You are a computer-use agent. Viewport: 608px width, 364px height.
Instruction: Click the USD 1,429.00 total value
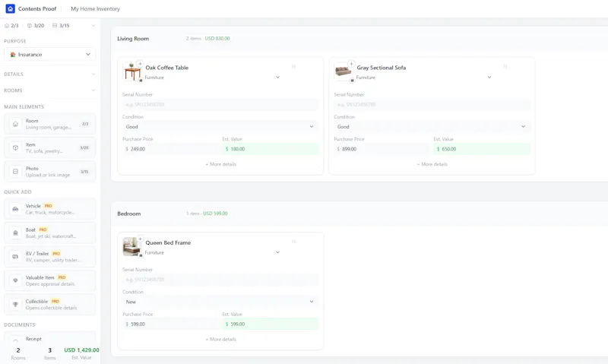point(81,350)
